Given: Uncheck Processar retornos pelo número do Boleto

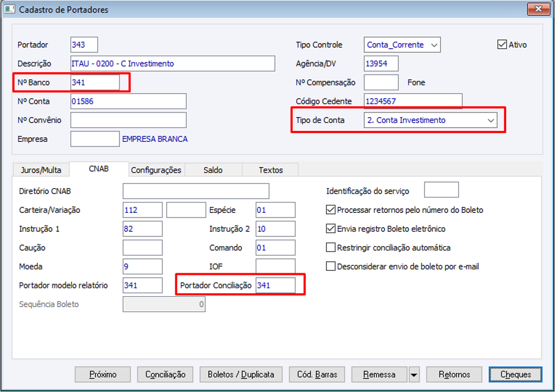Looking at the screenshot, I should coord(330,210).
